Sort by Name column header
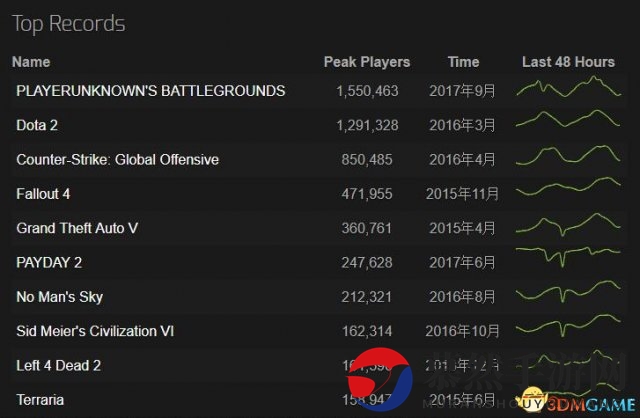 pos(30,62)
